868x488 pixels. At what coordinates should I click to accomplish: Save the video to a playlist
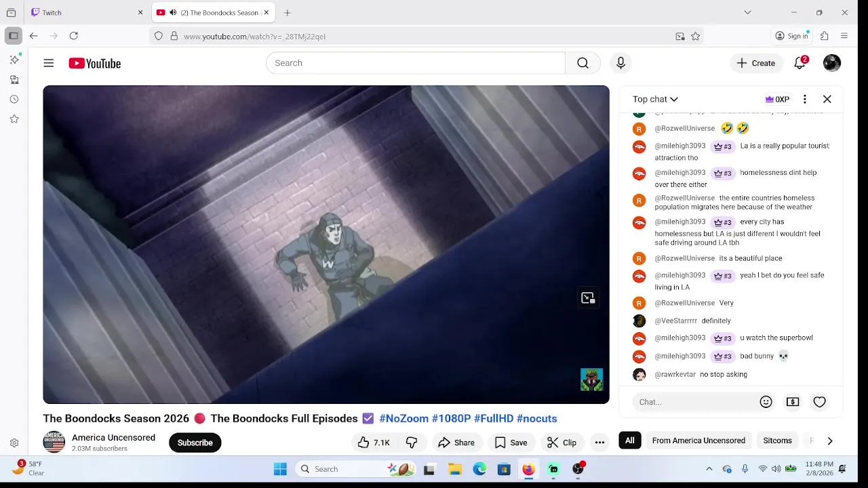511,443
